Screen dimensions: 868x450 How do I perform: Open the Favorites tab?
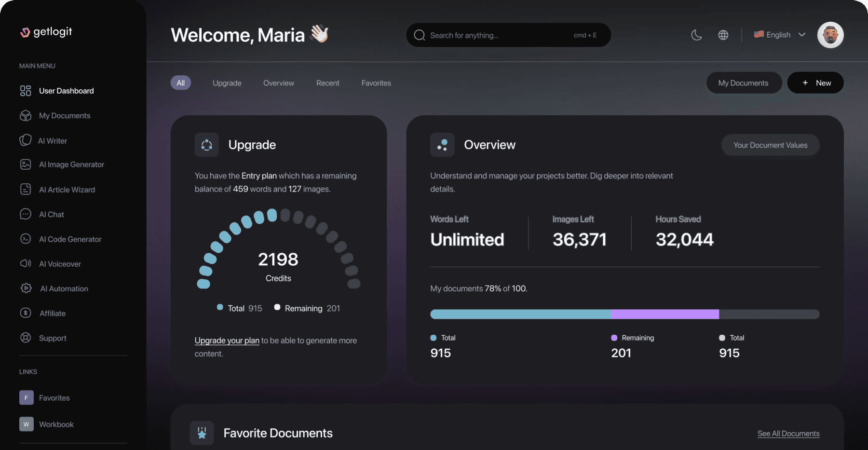click(376, 83)
